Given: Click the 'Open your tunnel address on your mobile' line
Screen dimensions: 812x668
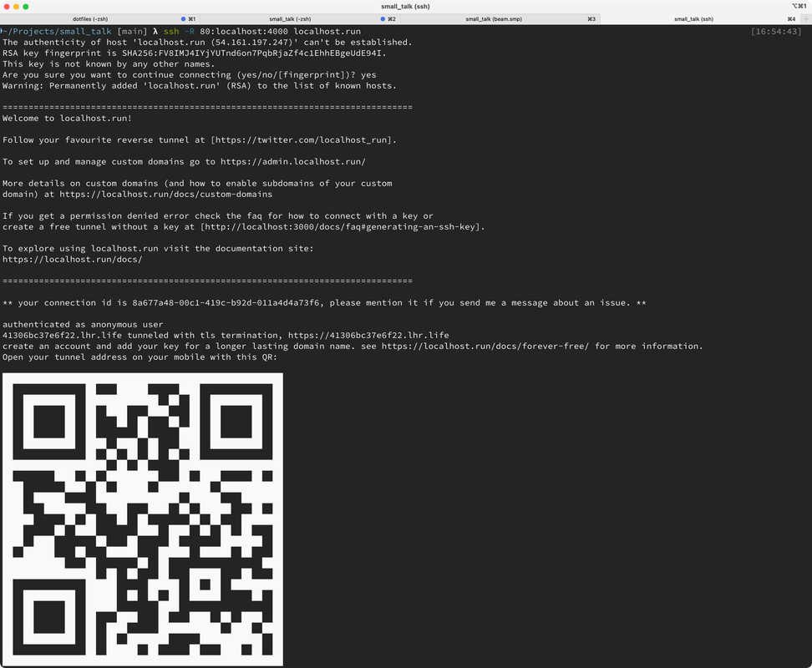Looking at the screenshot, I should click(x=140, y=357).
